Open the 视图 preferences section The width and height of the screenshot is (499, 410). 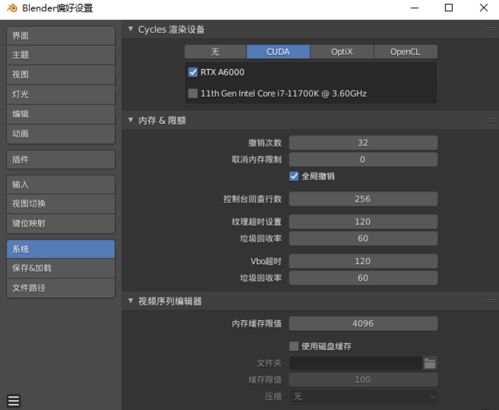[x=61, y=75]
